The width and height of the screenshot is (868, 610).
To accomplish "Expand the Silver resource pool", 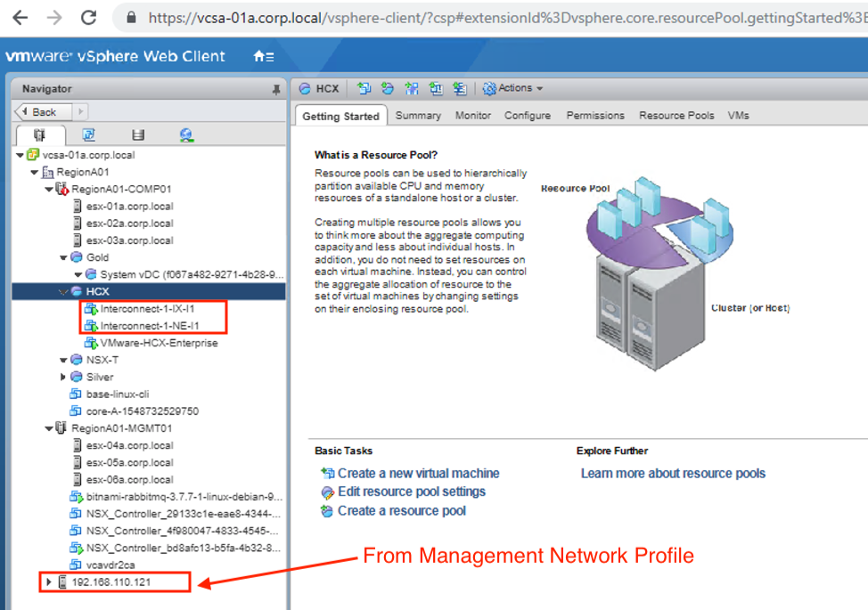I will pos(63,377).
